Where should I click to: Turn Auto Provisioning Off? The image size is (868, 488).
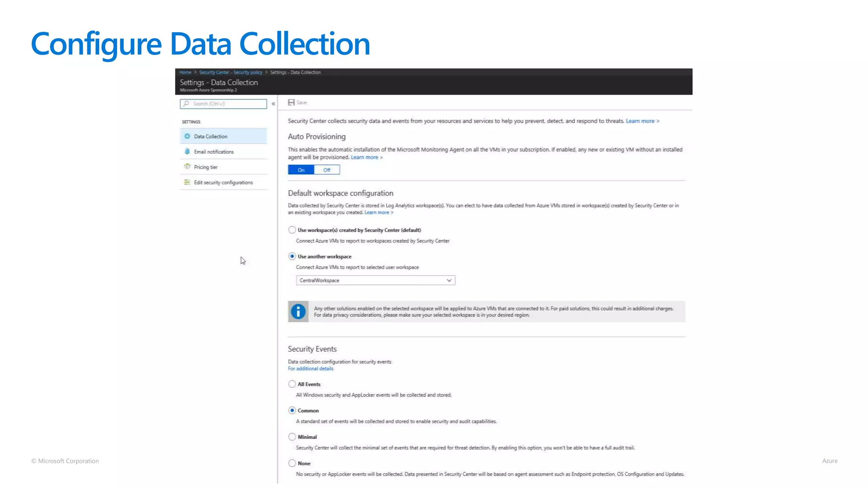pos(327,170)
